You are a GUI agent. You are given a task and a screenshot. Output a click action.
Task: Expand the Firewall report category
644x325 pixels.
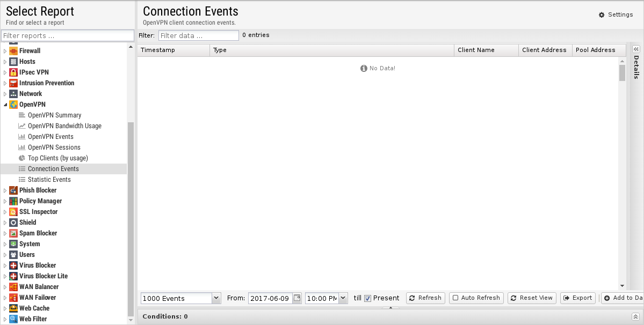(5, 51)
